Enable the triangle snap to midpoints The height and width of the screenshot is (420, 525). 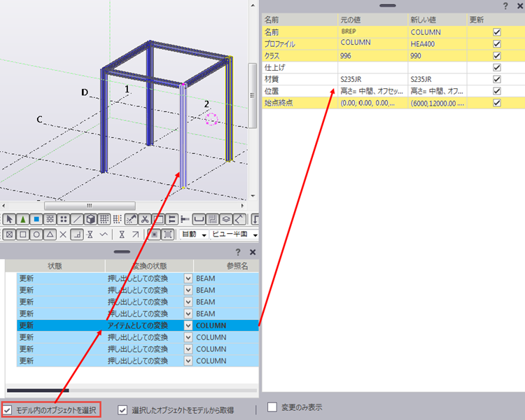(50, 234)
